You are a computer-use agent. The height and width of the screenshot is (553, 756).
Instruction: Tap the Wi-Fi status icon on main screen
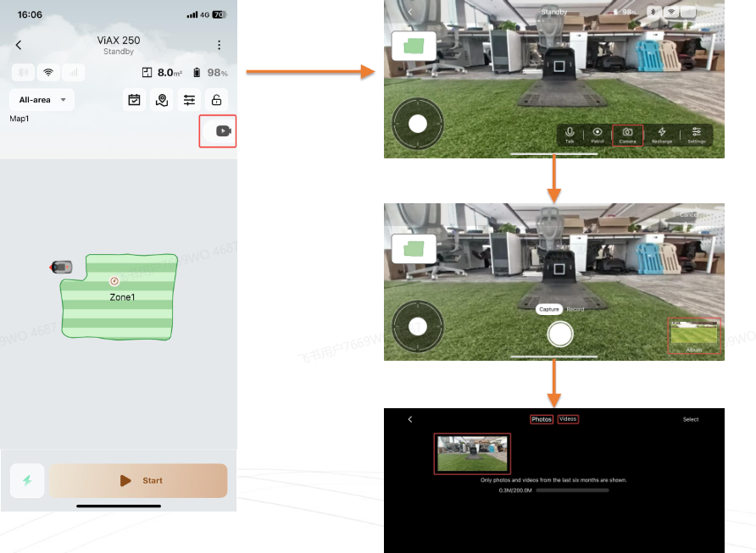[48, 72]
